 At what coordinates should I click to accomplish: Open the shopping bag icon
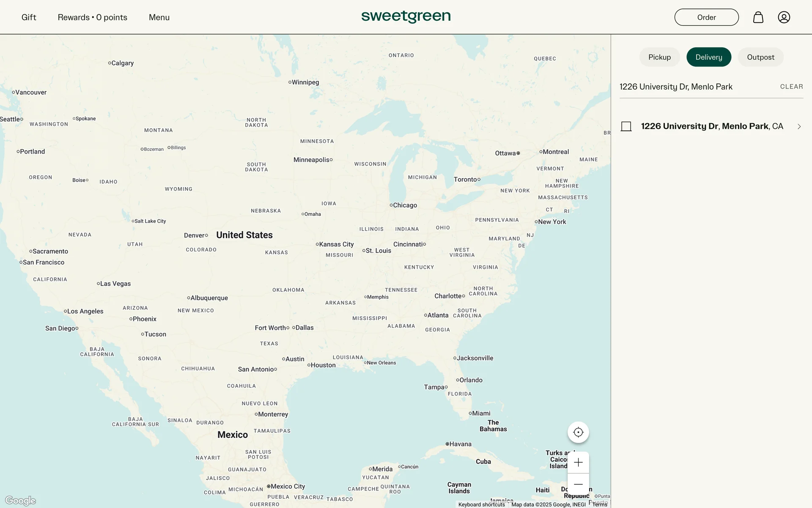pos(758,17)
